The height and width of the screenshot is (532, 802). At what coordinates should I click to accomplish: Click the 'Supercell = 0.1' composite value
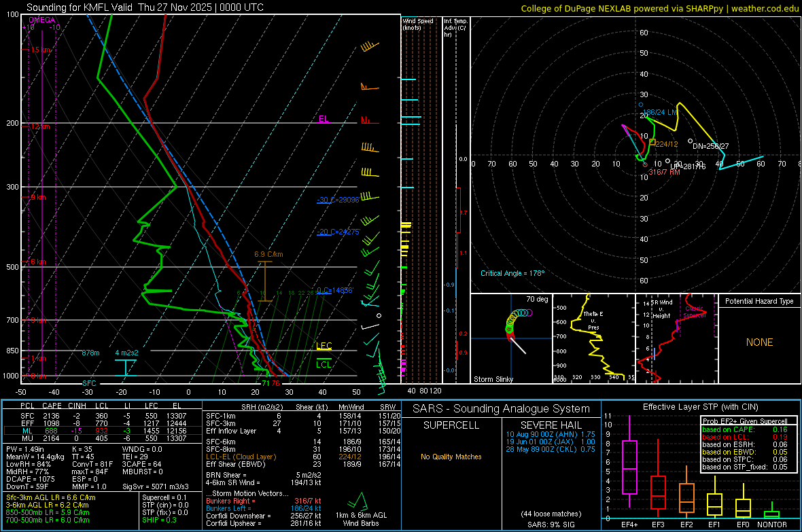pyautogui.click(x=164, y=498)
